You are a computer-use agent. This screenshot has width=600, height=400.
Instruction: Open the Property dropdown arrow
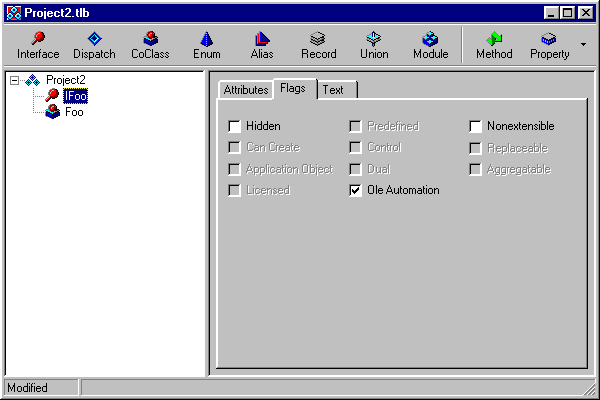click(x=583, y=45)
